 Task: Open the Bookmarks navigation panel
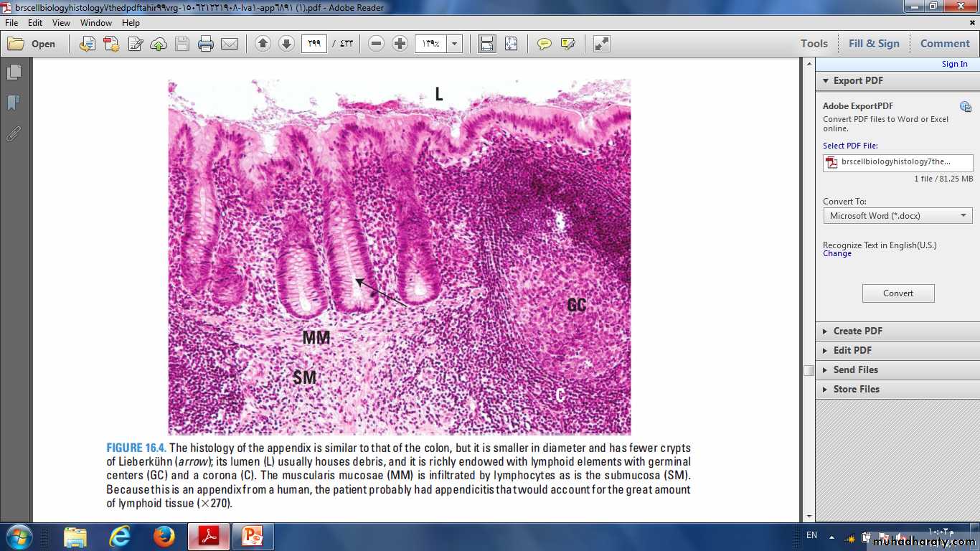pos(13,103)
